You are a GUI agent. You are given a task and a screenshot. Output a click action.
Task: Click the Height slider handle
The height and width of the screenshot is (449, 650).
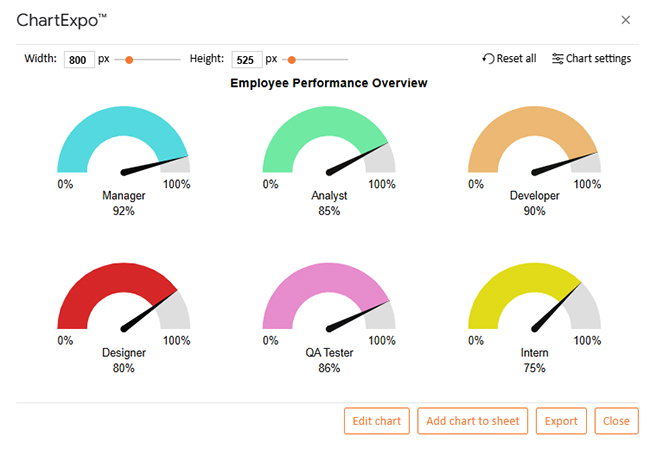292,60
